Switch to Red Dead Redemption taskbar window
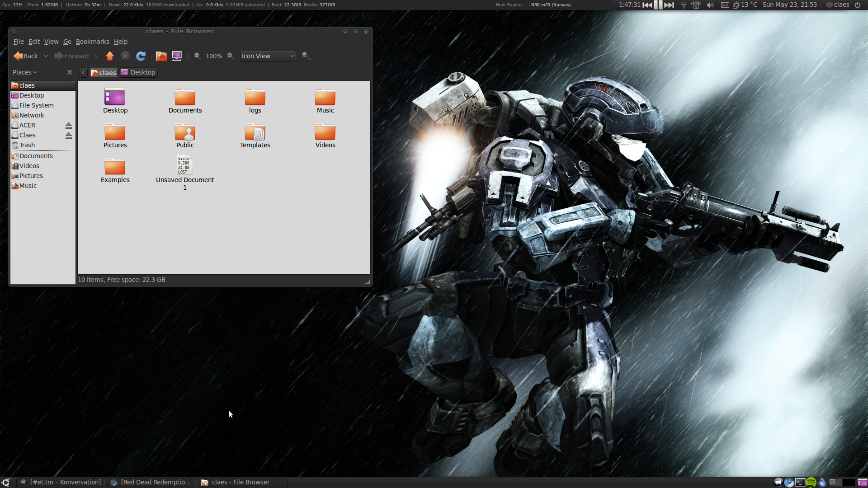 point(152,483)
